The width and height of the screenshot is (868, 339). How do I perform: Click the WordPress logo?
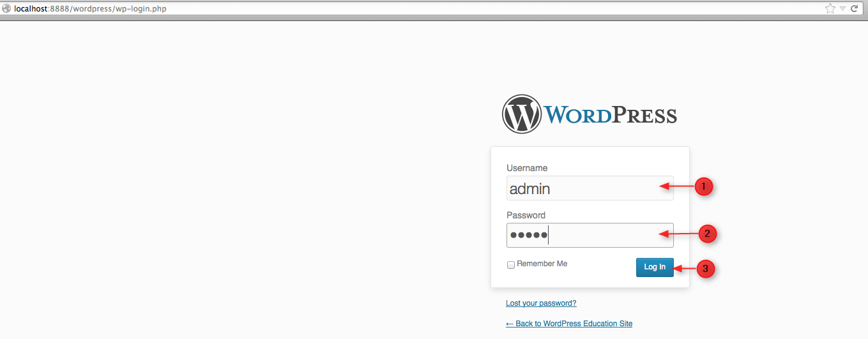[x=590, y=114]
